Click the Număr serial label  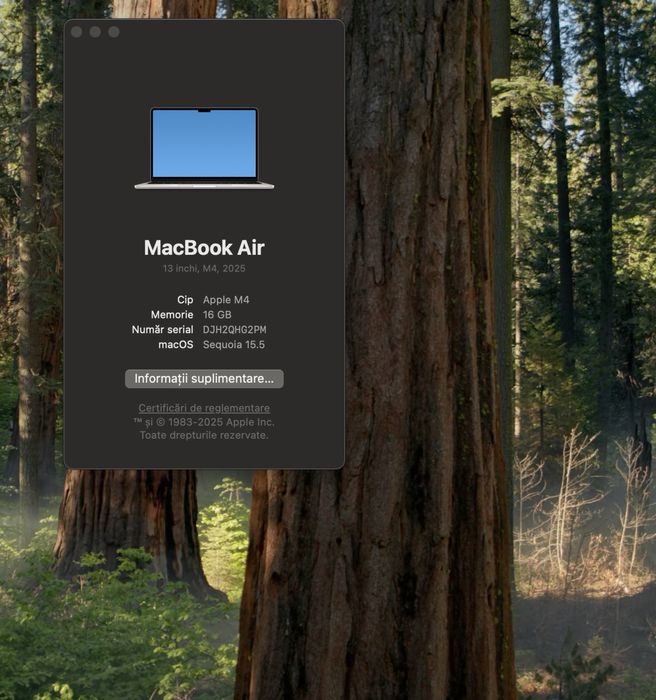click(x=163, y=329)
